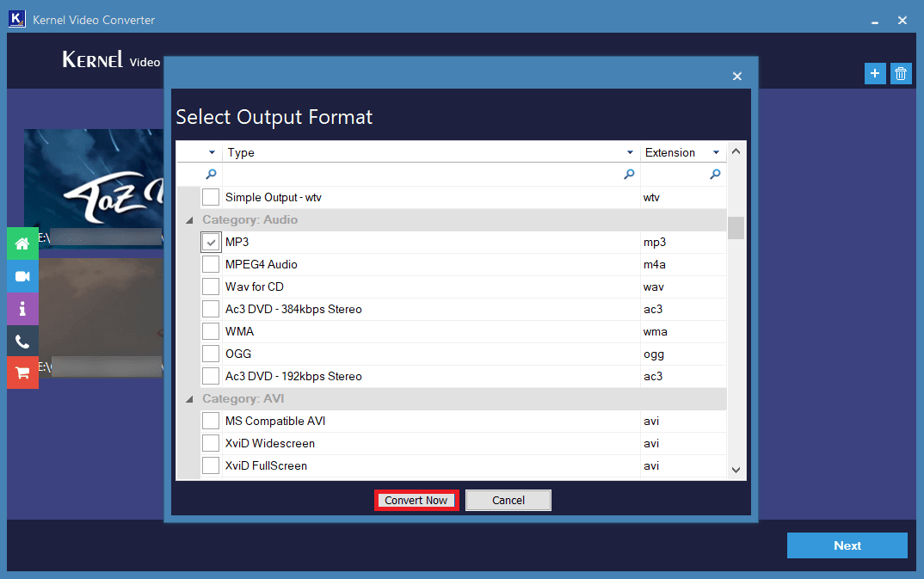Collapse the Category: Audio group
Screen dimensions: 924x579
coord(189,220)
